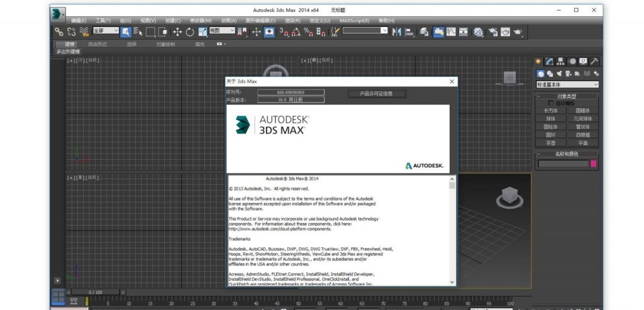Screen dimensions: 644x310
Task: Open the MAXScript(X) menu
Action: 355,21
